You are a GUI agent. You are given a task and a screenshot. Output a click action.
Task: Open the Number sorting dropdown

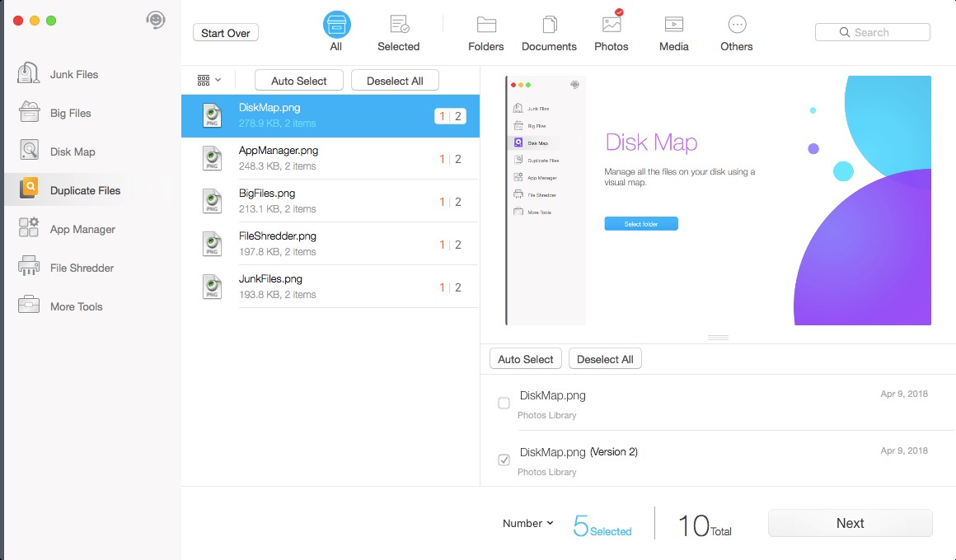pyautogui.click(x=526, y=523)
